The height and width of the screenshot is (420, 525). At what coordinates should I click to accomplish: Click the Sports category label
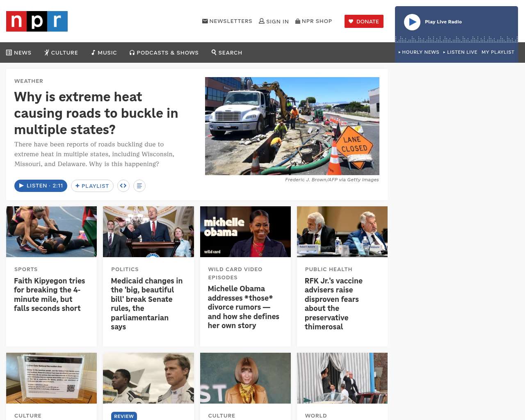26,269
